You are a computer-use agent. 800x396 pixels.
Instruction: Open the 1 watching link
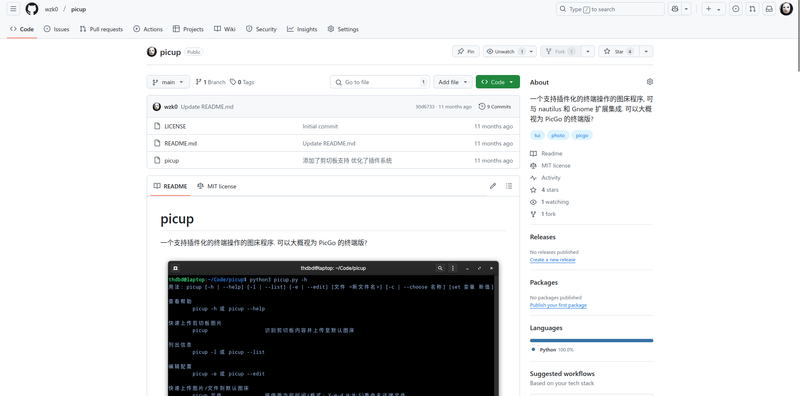point(549,202)
